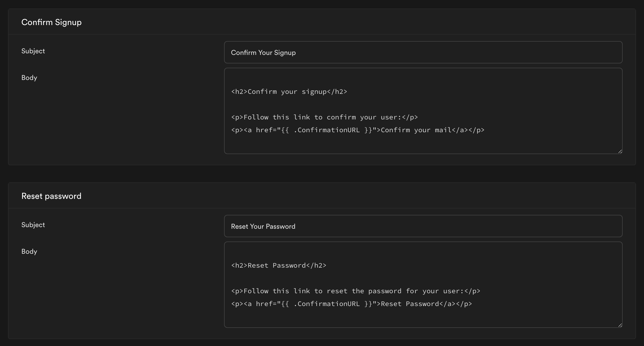Click 'Reset Password' anchor text in last line
Viewport: 644px width, 346px height.
pos(410,304)
